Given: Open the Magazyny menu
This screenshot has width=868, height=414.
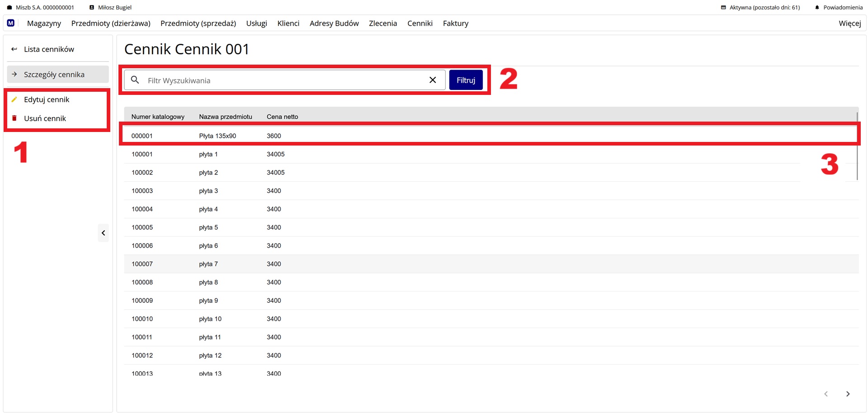Looking at the screenshot, I should (x=44, y=24).
